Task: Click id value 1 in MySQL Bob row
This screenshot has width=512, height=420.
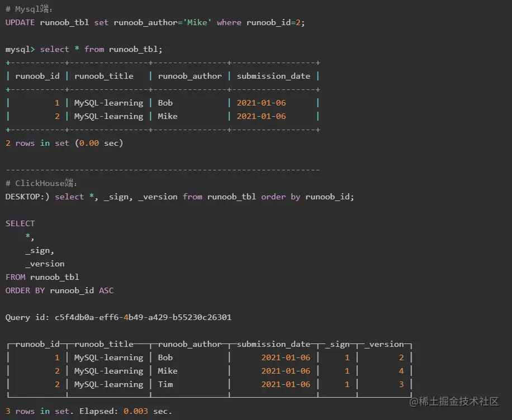Action: [x=57, y=103]
